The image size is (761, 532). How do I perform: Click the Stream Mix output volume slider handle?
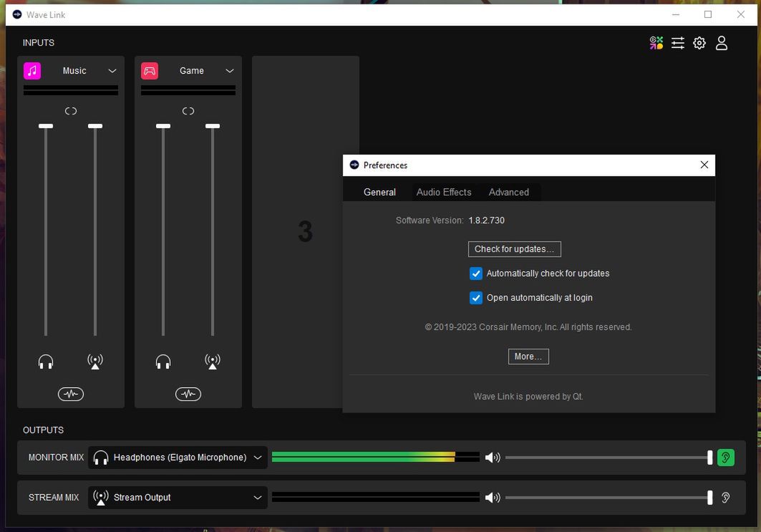(710, 498)
